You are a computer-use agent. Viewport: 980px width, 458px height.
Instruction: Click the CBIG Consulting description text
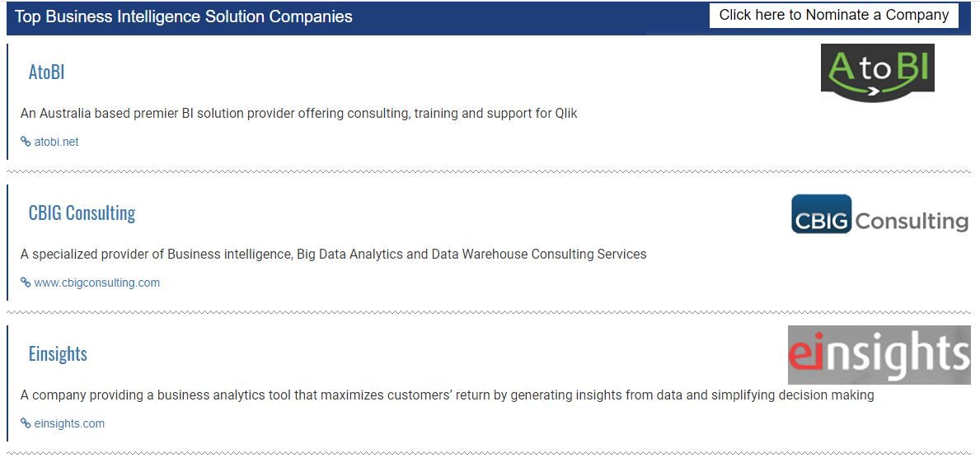tap(333, 255)
